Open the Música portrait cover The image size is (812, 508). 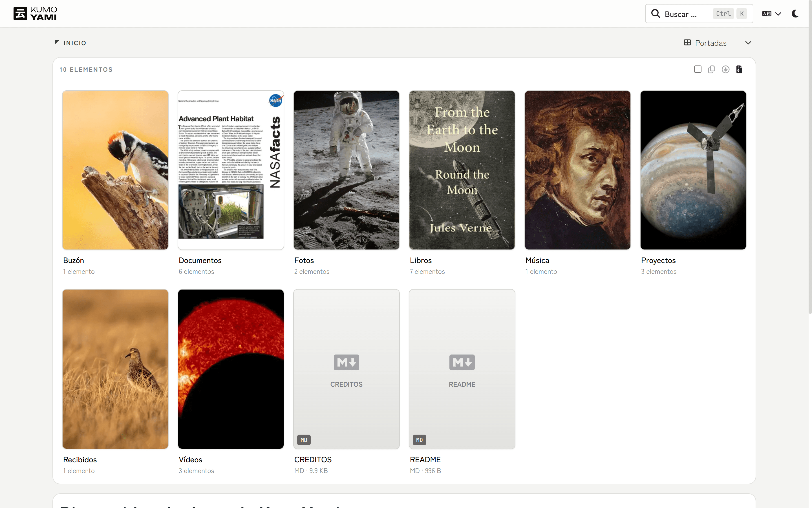(x=577, y=170)
